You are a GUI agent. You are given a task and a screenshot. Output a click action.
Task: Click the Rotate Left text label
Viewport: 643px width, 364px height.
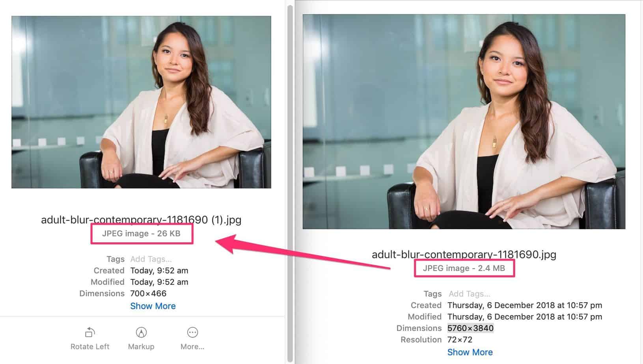point(90,347)
